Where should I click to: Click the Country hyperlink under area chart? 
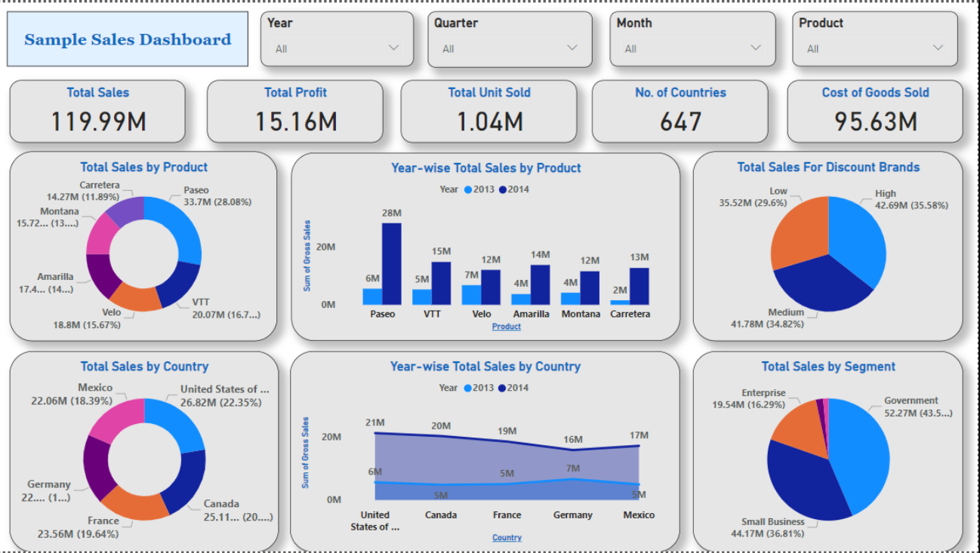click(x=507, y=537)
